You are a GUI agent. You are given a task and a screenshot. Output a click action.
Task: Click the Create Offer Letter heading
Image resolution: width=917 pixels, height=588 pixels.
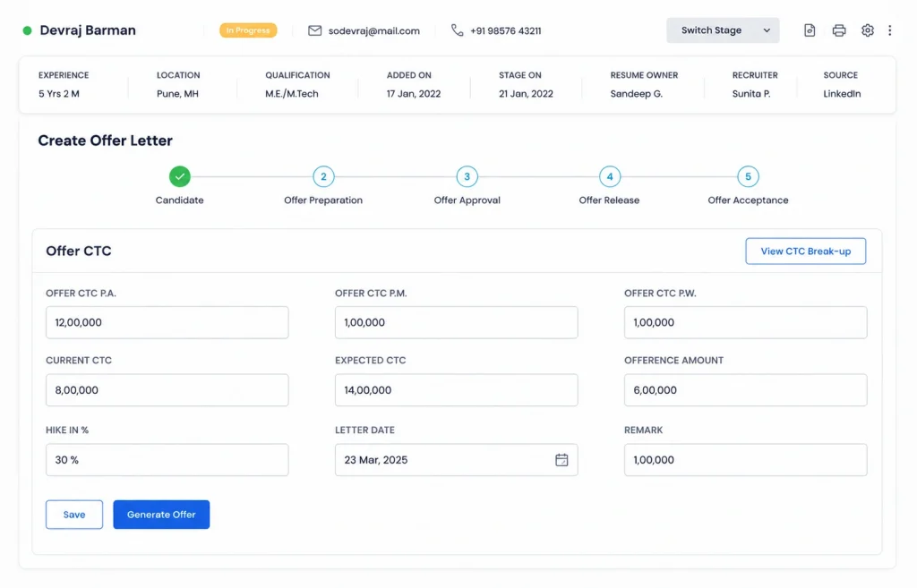(x=106, y=141)
